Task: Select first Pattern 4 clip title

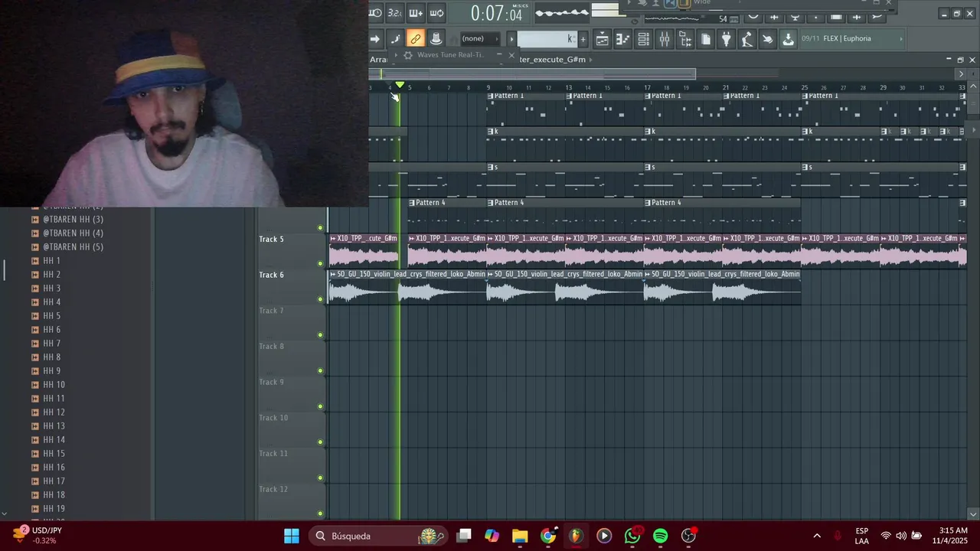Action: [432, 203]
